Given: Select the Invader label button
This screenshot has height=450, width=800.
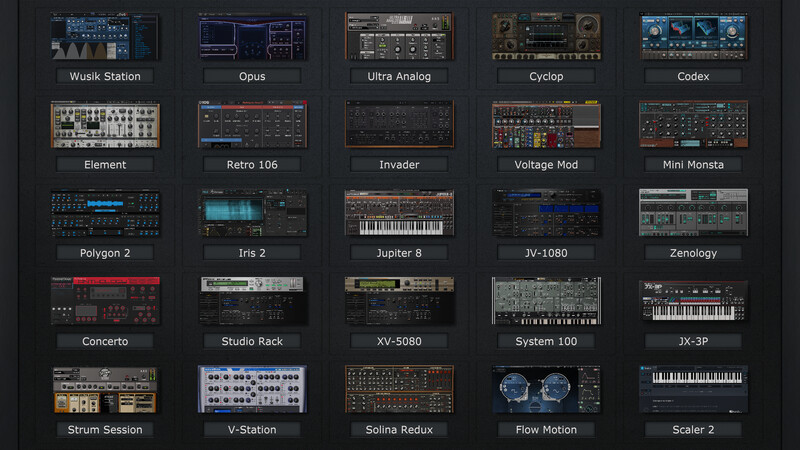Looking at the screenshot, I should point(399,164).
